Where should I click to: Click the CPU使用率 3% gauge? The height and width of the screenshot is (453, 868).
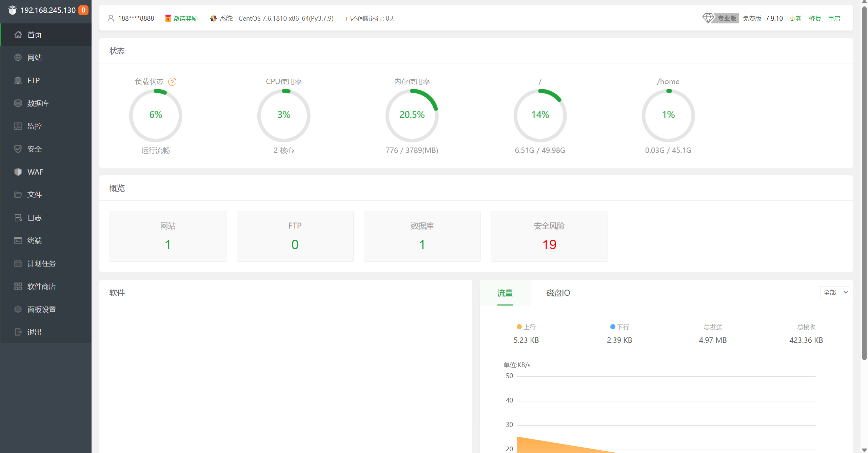click(284, 115)
